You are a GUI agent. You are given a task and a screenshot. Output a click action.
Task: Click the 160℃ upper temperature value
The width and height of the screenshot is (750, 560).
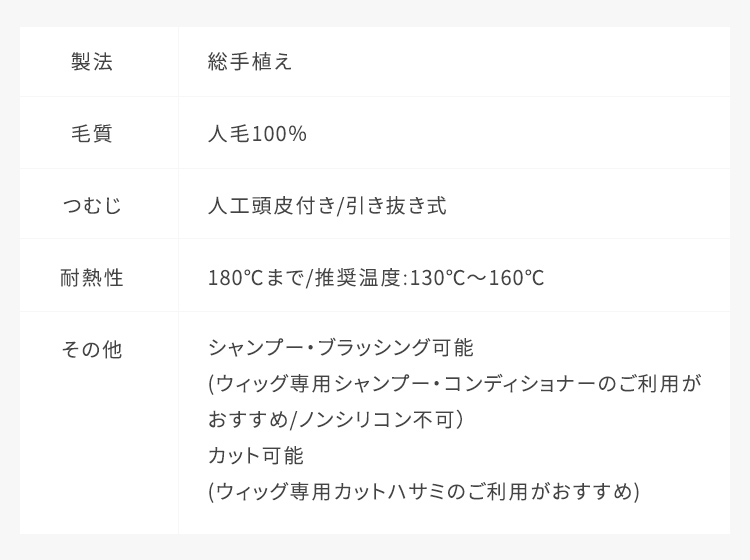coord(517,277)
